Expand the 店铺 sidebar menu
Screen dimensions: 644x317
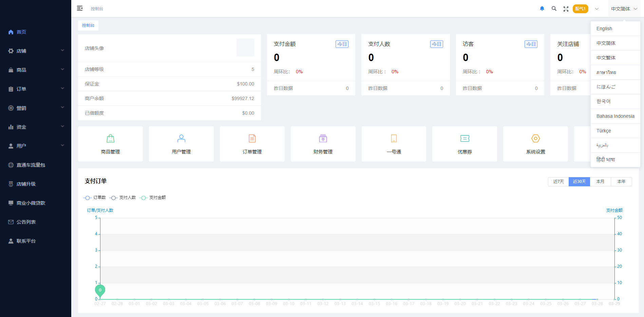pos(36,51)
